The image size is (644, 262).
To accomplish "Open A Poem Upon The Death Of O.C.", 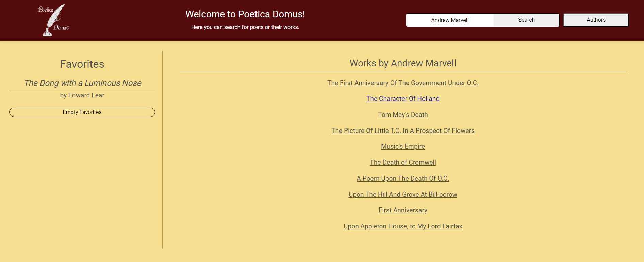I will pyautogui.click(x=403, y=178).
